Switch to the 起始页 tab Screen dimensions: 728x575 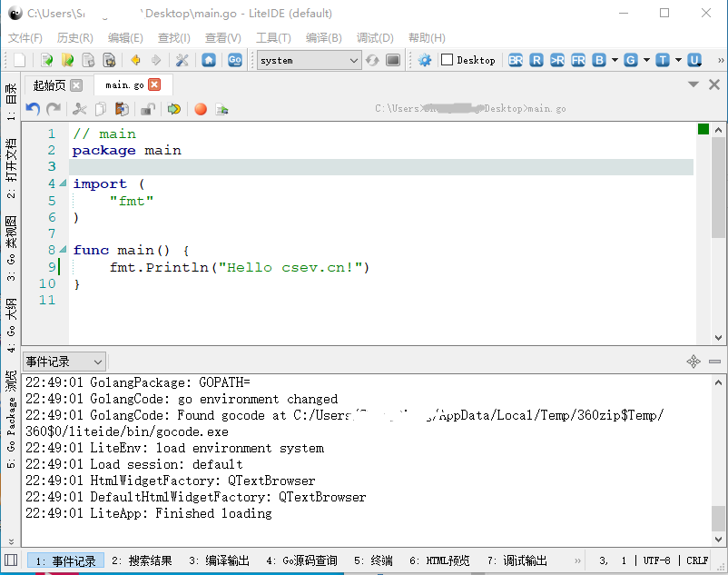[49, 84]
